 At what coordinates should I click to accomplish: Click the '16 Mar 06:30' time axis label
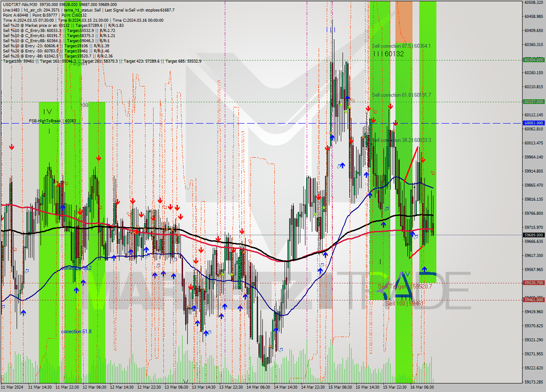click(422, 387)
